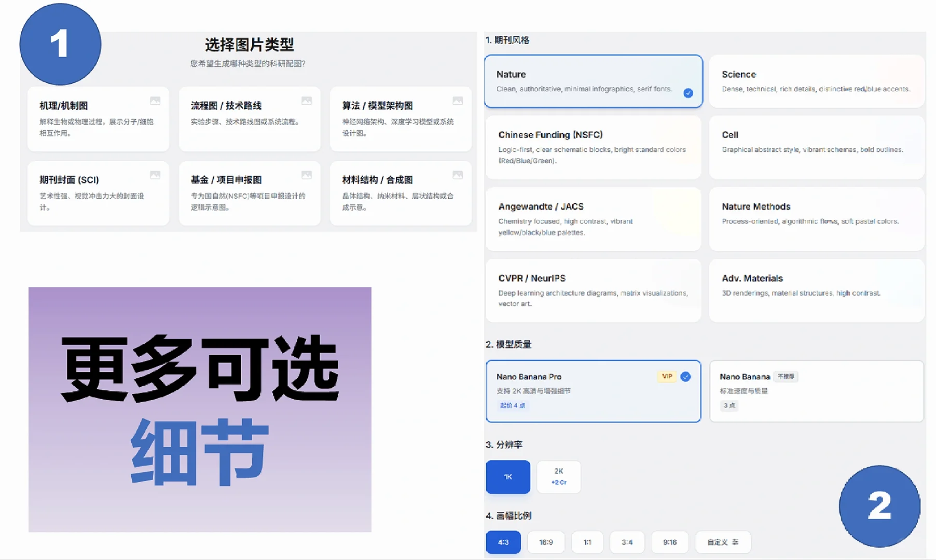The height and width of the screenshot is (560, 936).
Task: Select the CVPR / NeurIPS style
Action: point(593,290)
